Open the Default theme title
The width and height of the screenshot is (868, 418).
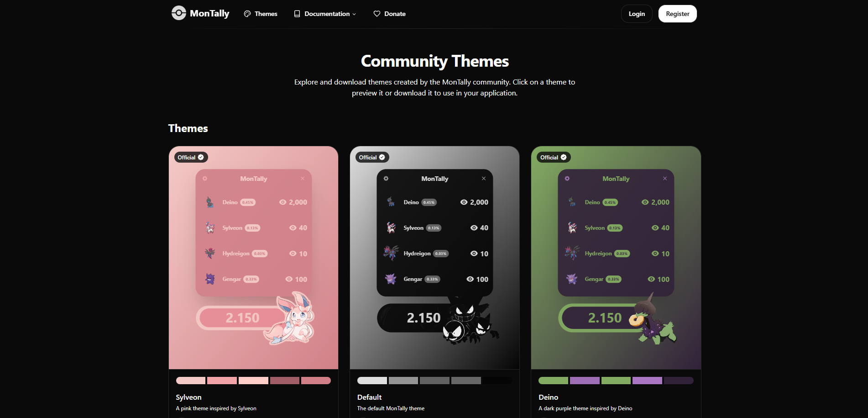(x=369, y=397)
